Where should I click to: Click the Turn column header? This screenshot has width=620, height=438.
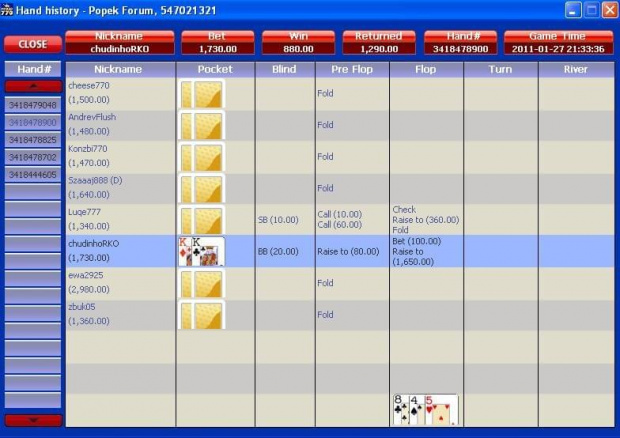tap(501, 69)
